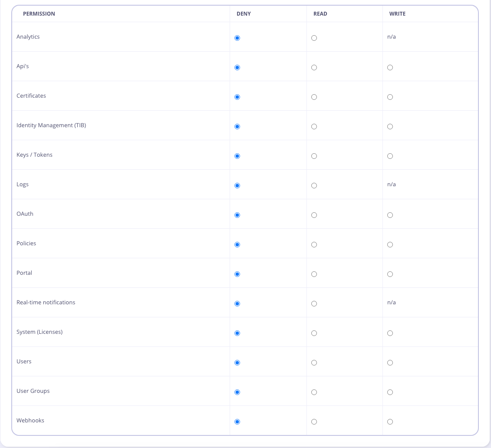The height and width of the screenshot is (448, 491).
Task: Grant Write permission for Api's
Action: click(x=390, y=67)
